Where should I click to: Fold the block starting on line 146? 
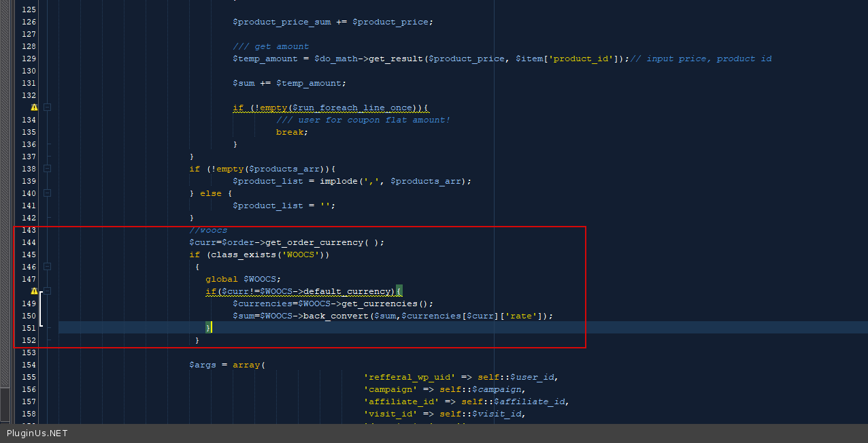tap(48, 267)
